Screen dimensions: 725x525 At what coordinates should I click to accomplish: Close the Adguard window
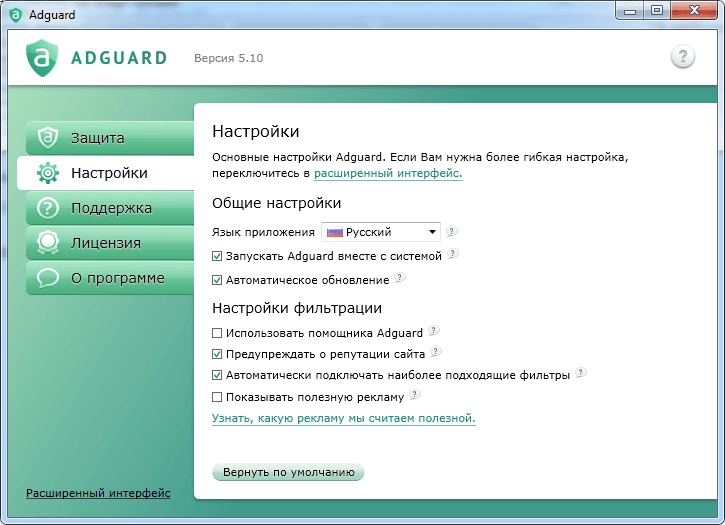pyautogui.click(x=694, y=11)
